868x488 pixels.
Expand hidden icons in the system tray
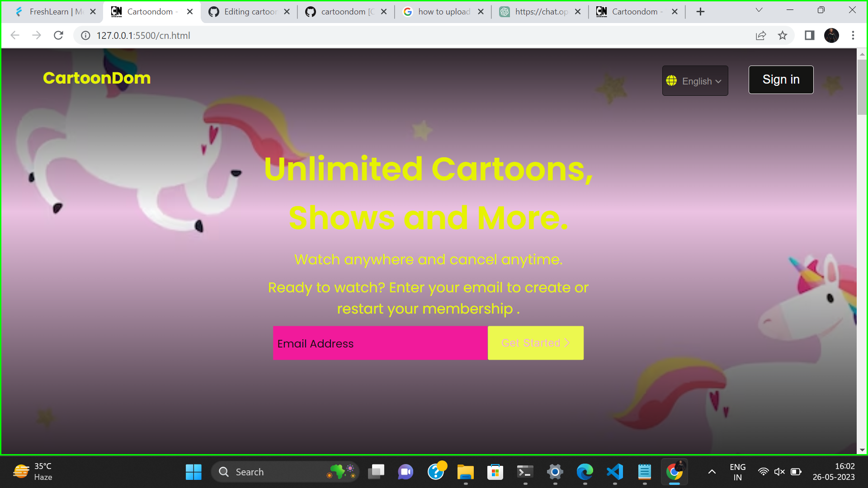point(712,472)
